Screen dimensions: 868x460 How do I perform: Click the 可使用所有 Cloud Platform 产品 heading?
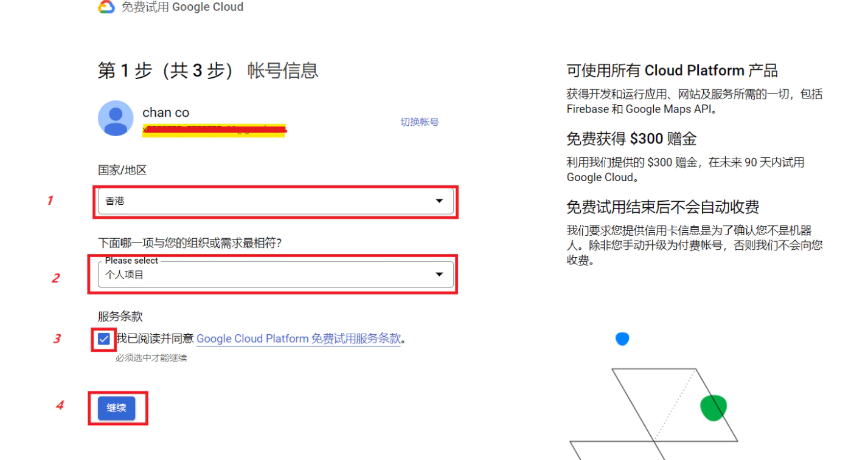pos(672,70)
